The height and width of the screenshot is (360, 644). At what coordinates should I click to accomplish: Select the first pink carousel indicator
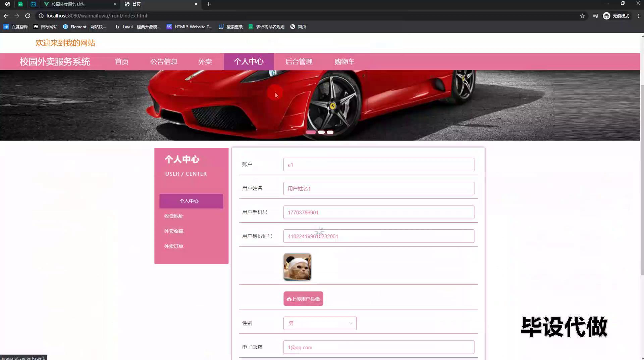click(311, 132)
